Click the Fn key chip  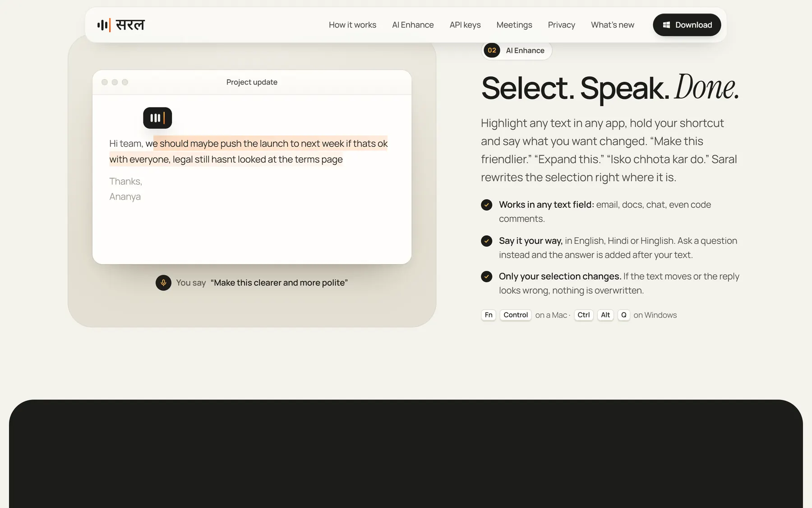click(x=489, y=315)
